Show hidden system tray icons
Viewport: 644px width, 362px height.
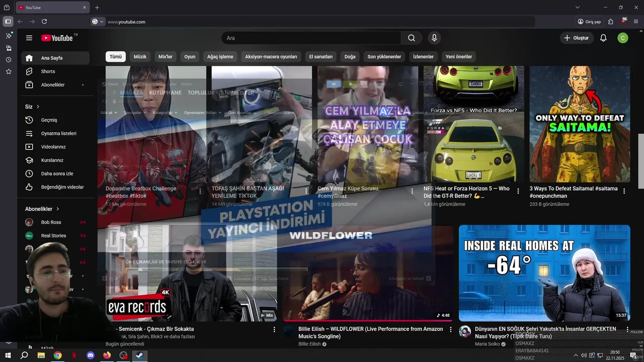click(576, 355)
